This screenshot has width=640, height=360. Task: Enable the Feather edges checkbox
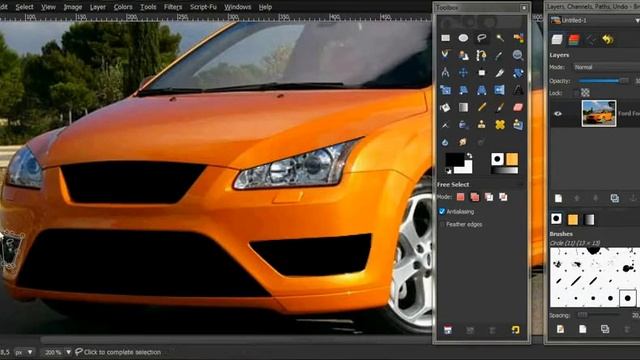(x=442, y=224)
